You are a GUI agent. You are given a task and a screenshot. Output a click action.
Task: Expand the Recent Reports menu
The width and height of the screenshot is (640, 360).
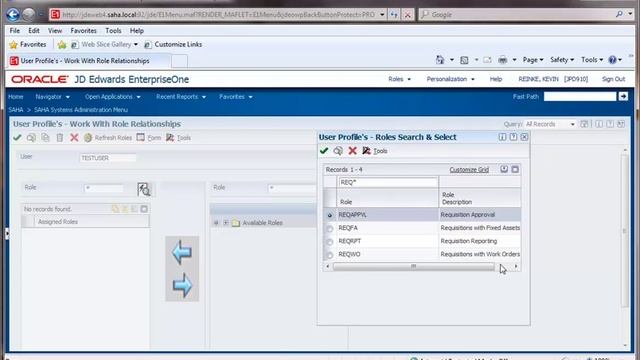181,97
